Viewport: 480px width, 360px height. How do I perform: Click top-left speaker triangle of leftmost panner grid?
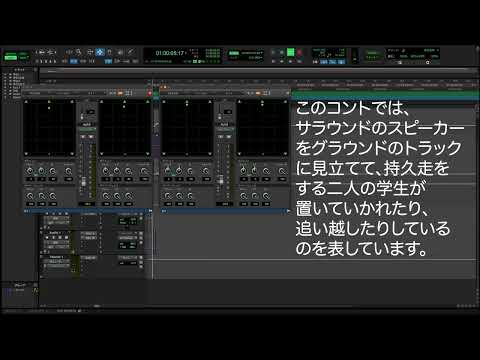26,101
